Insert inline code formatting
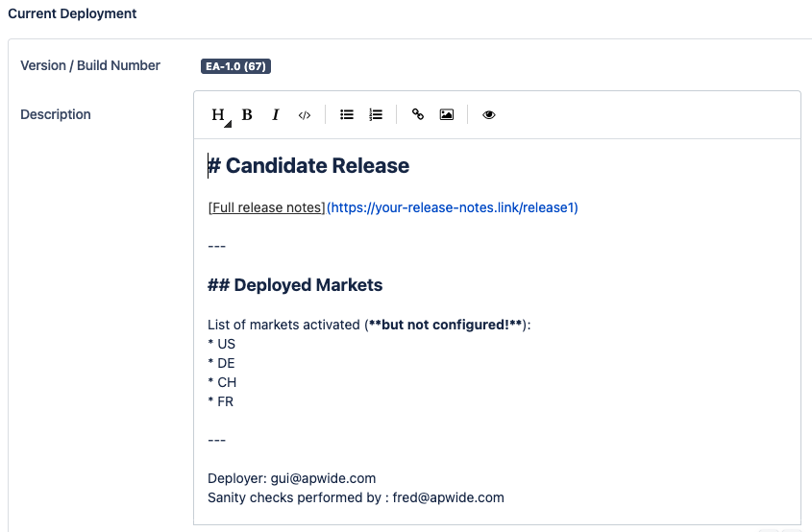812x532 pixels. 305,115
